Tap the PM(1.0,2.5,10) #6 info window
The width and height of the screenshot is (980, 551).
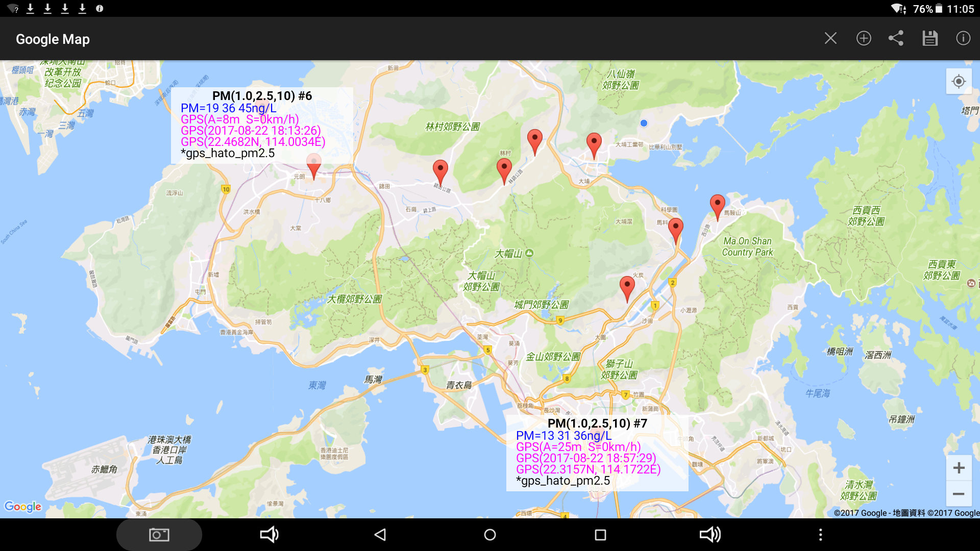(x=262, y=126)
